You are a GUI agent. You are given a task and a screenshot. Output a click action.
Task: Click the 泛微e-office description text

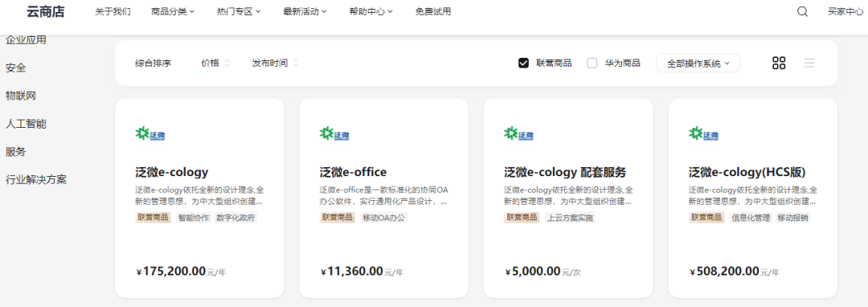[x=383, y=196]
